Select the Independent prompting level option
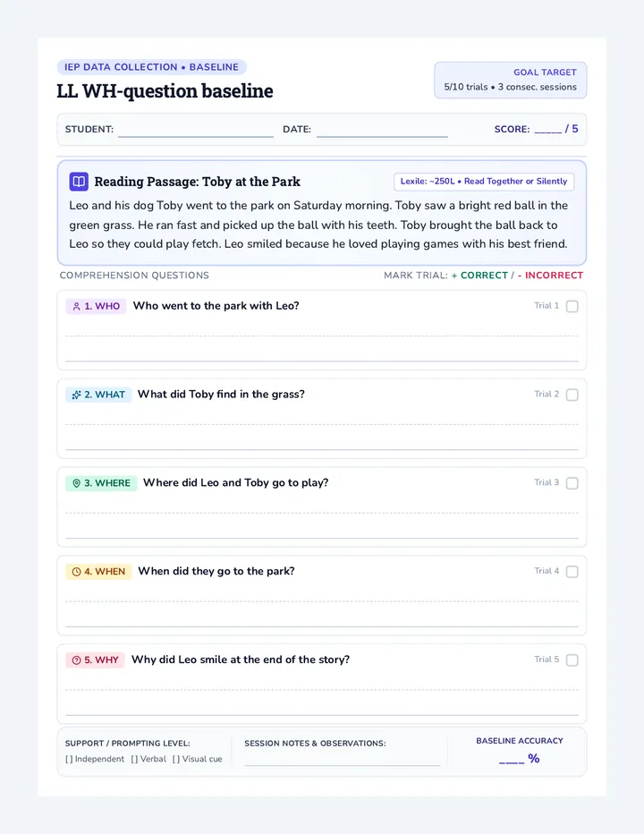 [x=95, y=759]
